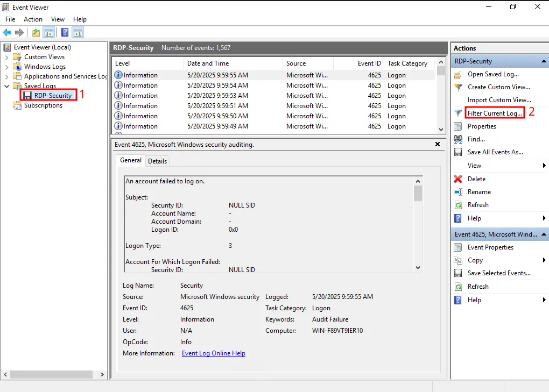This screenshot has width=549, height=392.
Task: Click the Save Selected Events disk icon
Action: point(458,273)
